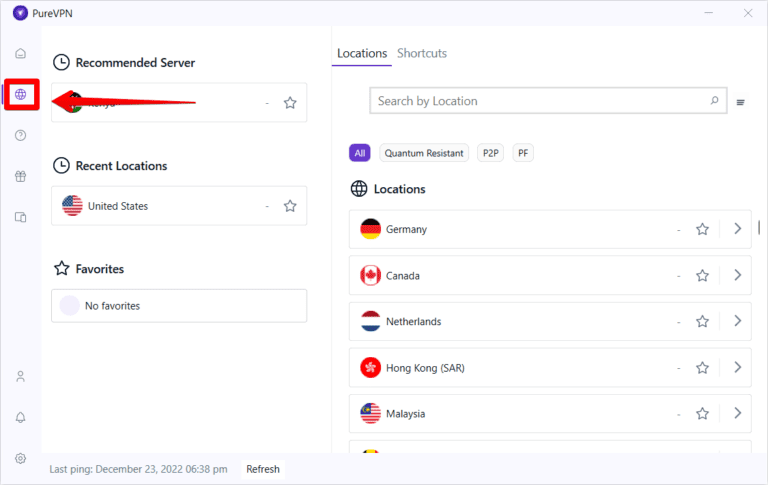Expand Hong Kong (SAR) chevron
The image size is (768, 485).
[x=737, y=367]
